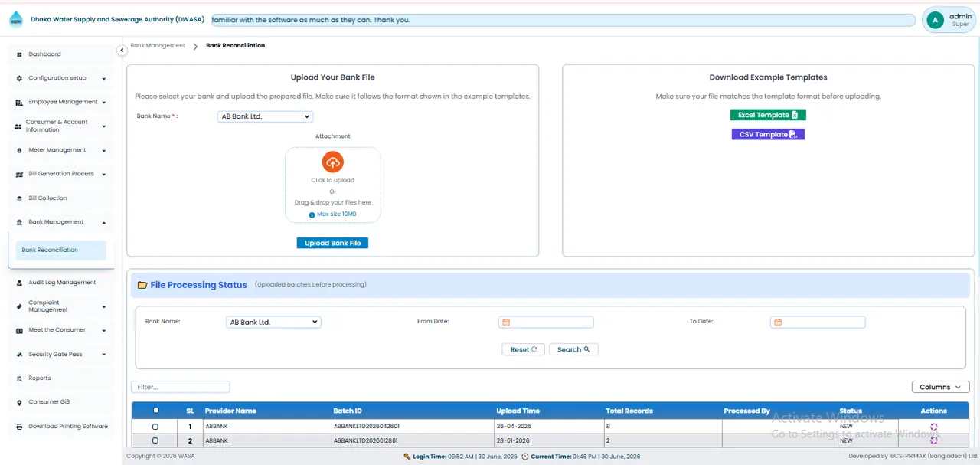Click the Configuration setup gear icon

[x=19, y=78]
